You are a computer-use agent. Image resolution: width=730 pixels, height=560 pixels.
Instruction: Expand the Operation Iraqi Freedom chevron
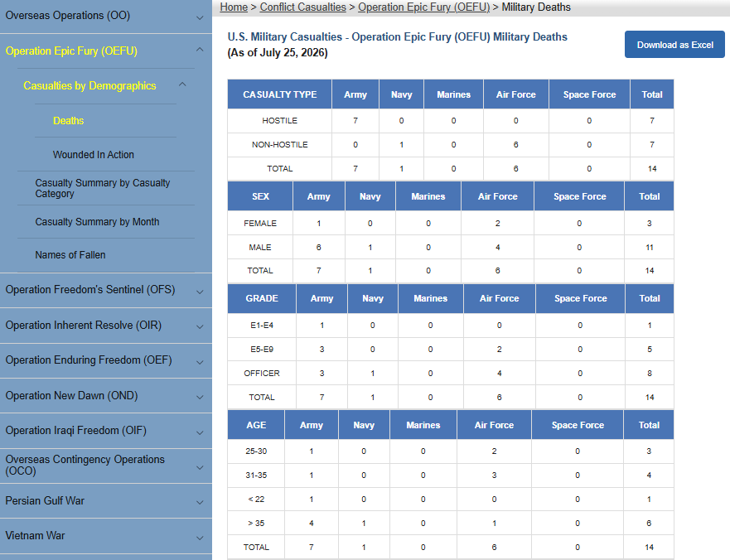(200, 432)
